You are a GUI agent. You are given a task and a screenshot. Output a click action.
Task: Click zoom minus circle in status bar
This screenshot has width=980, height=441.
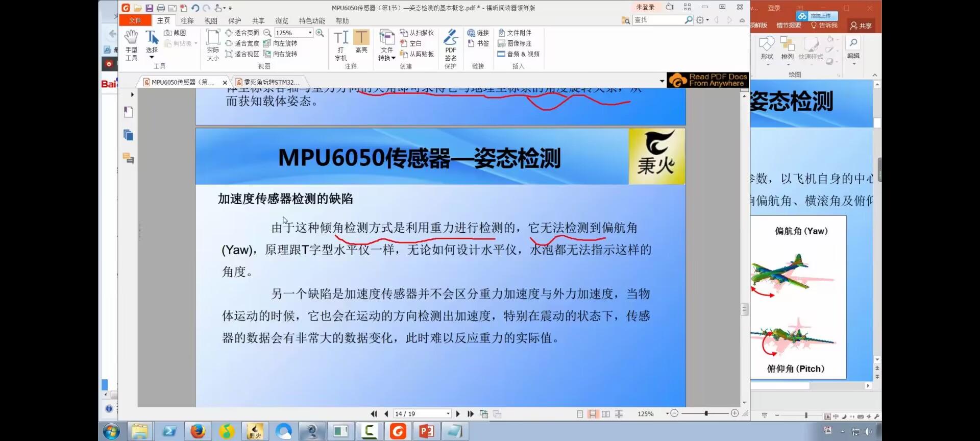coord(674,413)
